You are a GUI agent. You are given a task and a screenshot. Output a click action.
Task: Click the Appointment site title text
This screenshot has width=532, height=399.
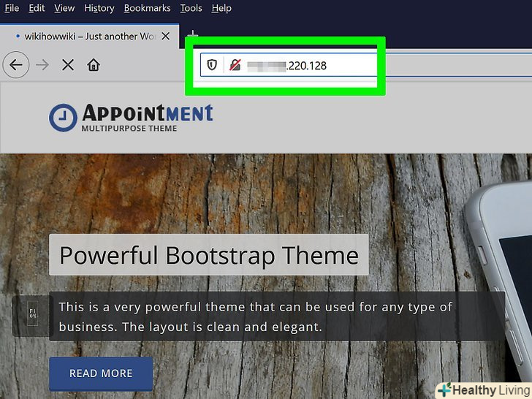click(x=148, y=113)
